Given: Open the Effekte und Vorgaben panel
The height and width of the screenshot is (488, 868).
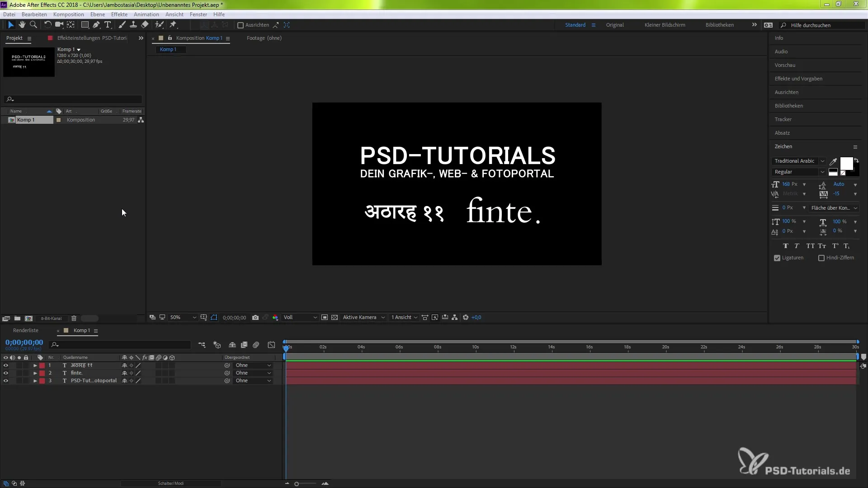Looking at the screenshot, I should click(x=798, y=79).
